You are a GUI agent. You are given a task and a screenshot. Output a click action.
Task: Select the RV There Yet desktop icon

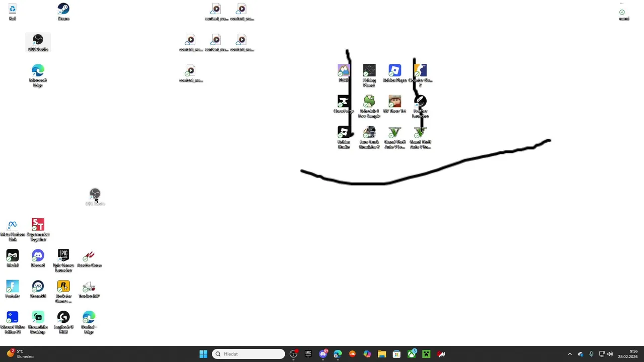395,104
